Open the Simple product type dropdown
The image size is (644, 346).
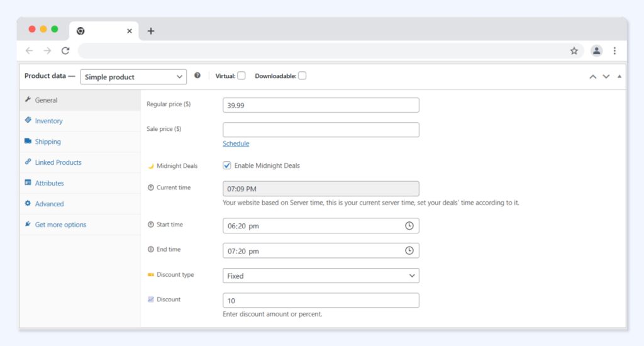[133, 77]
